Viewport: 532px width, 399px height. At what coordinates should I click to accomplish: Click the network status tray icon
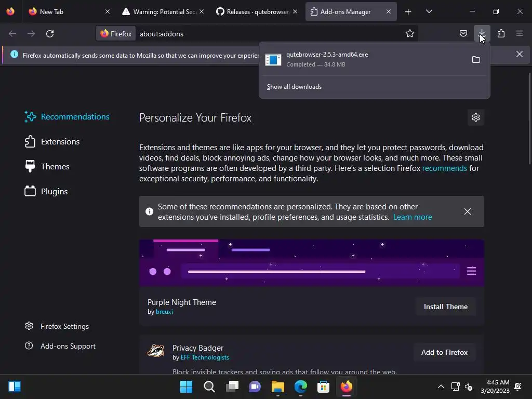click(x=455, y=387)
